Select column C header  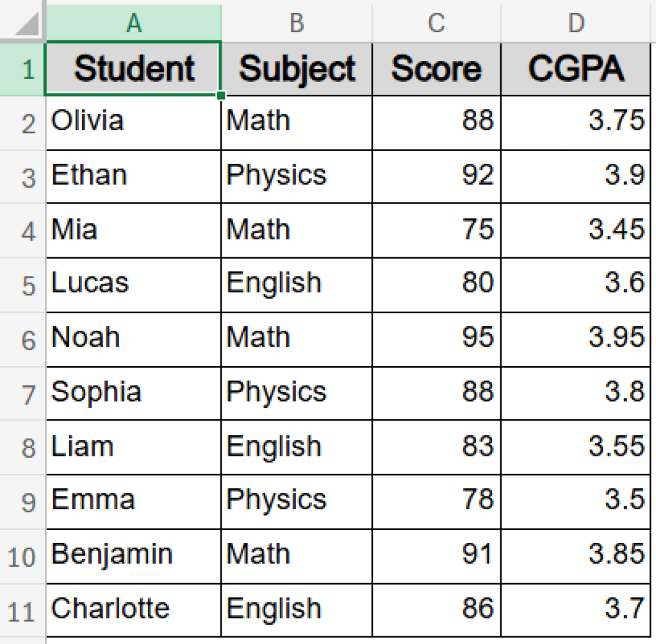click(436, 22)
